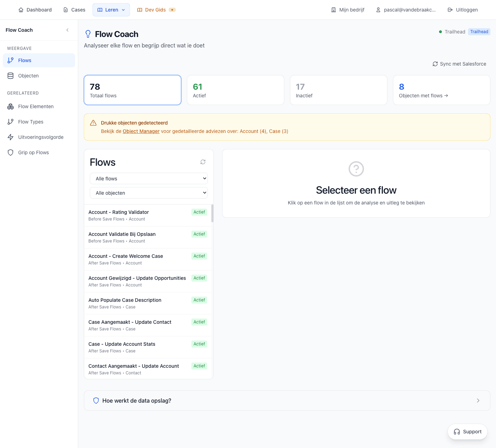Select flow Account - Rating Validator
Image resolution: width=496 pixels, height=448 pixels.
148,215
